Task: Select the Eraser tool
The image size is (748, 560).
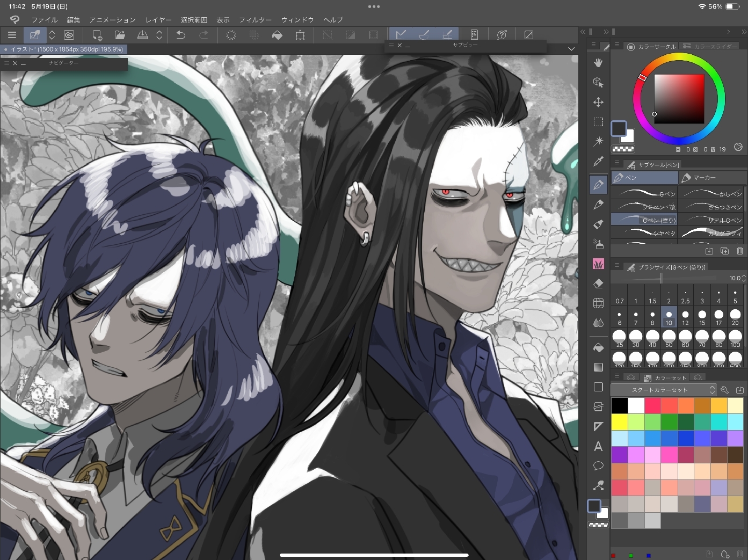Action: (598, 283)
